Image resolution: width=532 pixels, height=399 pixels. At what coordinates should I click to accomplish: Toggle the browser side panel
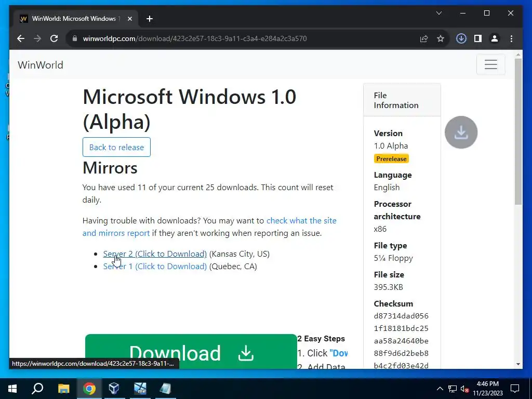(x=478, y=38)
